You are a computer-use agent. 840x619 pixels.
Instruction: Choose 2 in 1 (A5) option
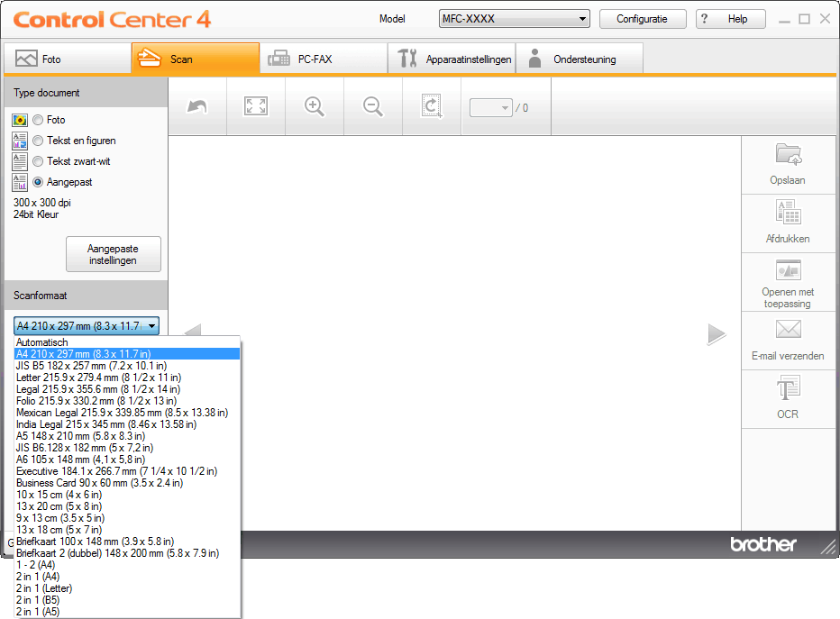coord(127,612)
